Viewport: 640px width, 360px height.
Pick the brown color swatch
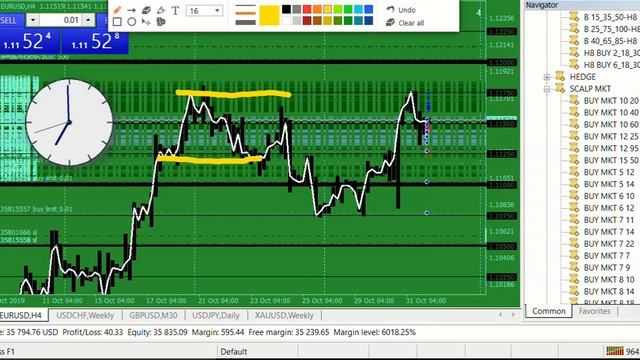pos(317,20)
